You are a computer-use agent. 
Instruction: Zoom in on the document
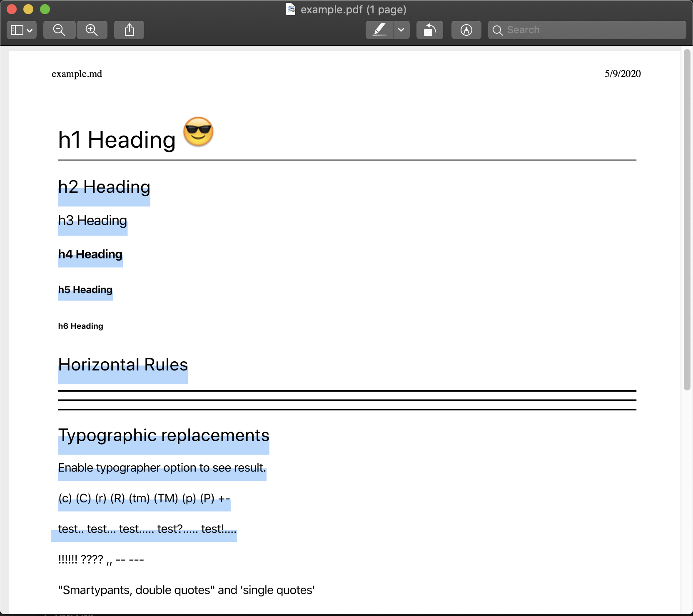coord(92,30)
